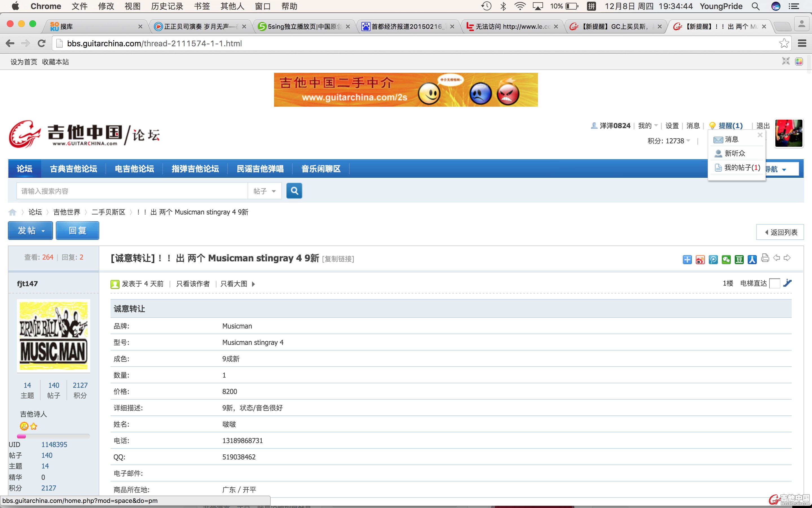The image size is (812, 508).
Task: Click the 回复 button
Action: [x=78, y=231]
